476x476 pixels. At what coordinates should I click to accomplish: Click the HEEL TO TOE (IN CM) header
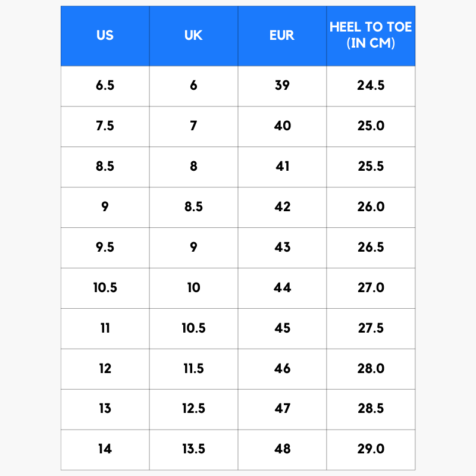371,36
